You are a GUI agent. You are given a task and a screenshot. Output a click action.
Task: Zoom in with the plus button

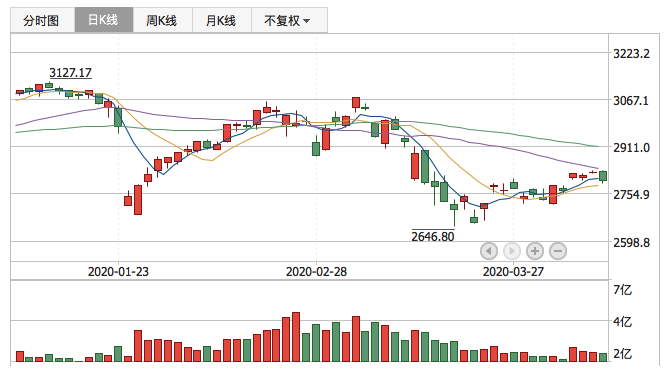[x=535, y=251]
